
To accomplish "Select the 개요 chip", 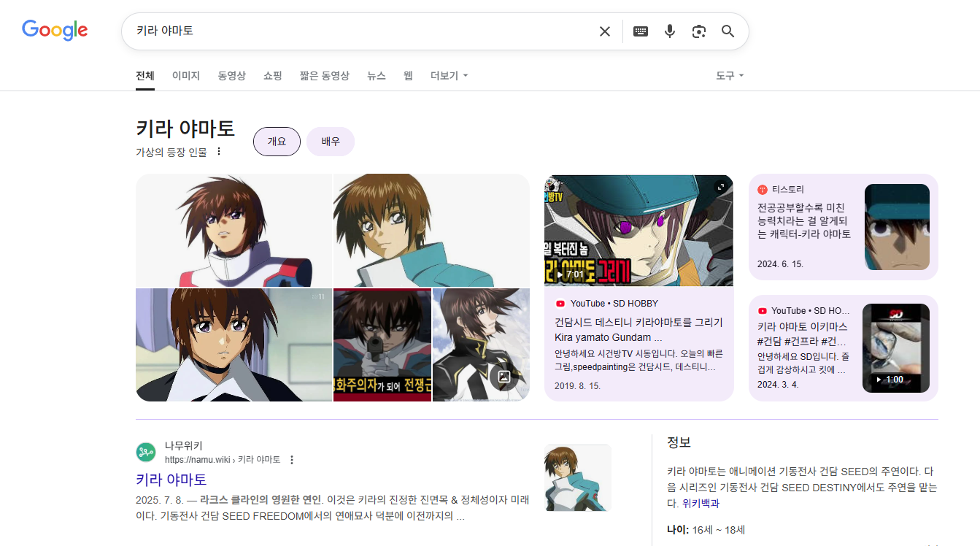I will pyautogui.click(x=277, y=142).
